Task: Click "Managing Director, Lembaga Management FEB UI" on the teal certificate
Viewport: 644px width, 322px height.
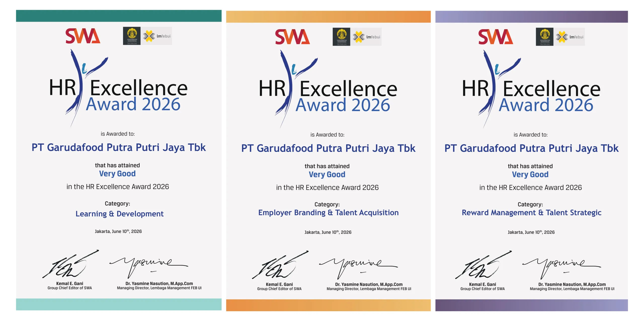Action: (x=159, y=288)
